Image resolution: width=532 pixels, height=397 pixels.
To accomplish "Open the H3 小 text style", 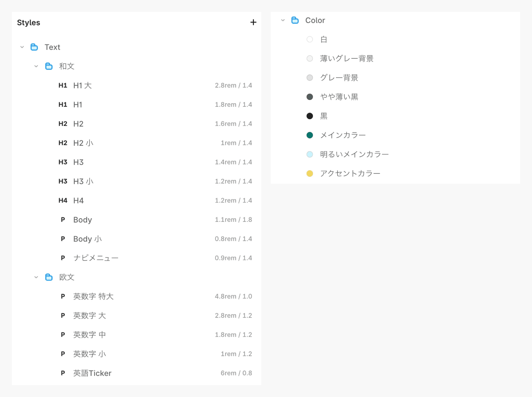I will pyautogui.click(x=83, y=181).
